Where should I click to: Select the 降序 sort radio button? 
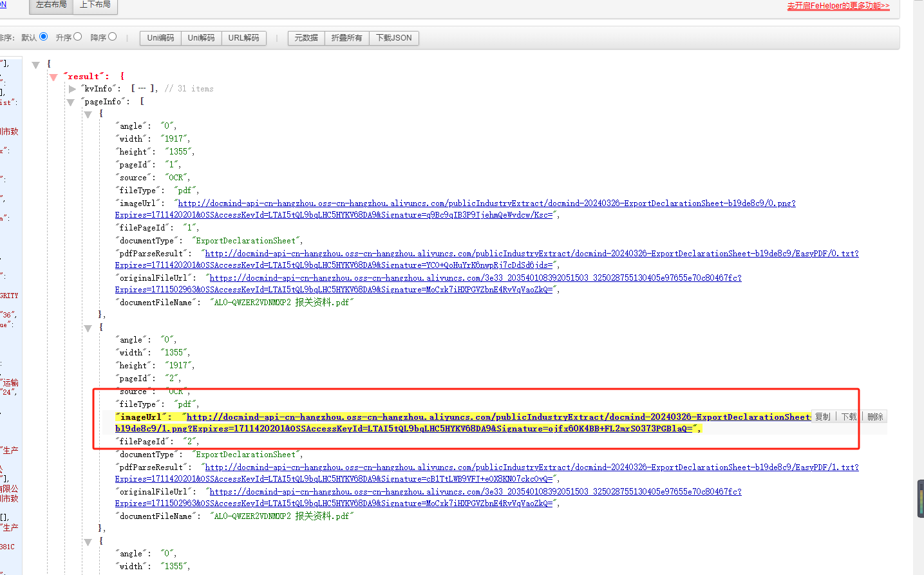[113, 37]
